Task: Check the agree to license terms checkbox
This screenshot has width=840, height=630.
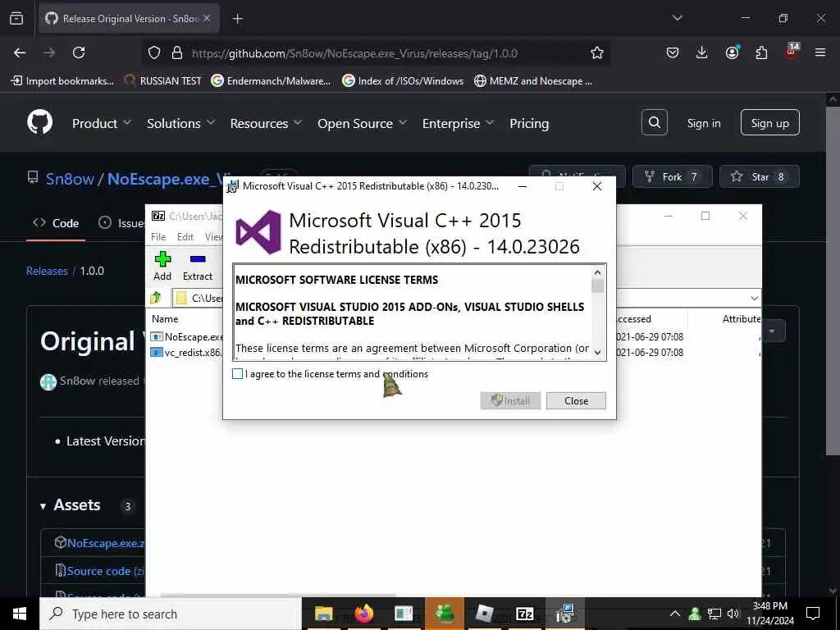Action: [x=237, y=374]
